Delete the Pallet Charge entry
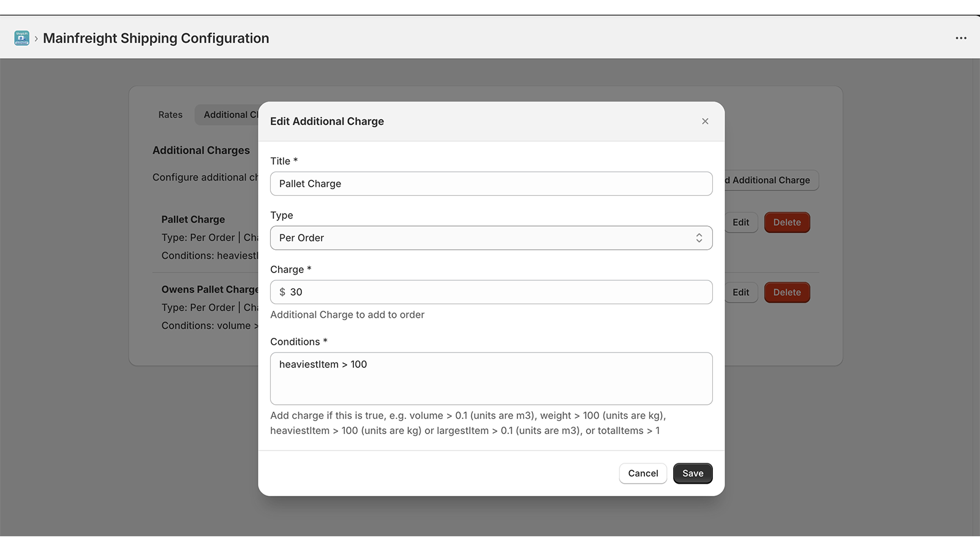This screenshot has width=980, height=551. 787,222
